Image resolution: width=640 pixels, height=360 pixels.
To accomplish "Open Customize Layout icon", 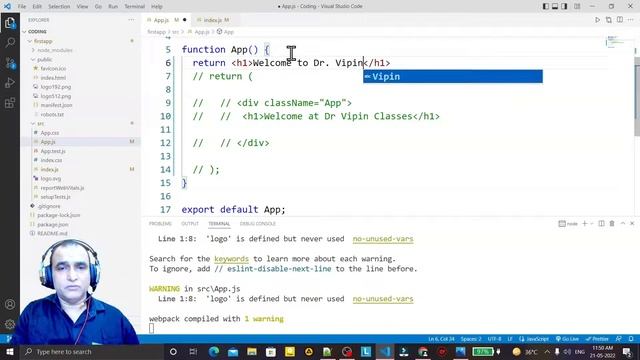I will coord(577,6).
